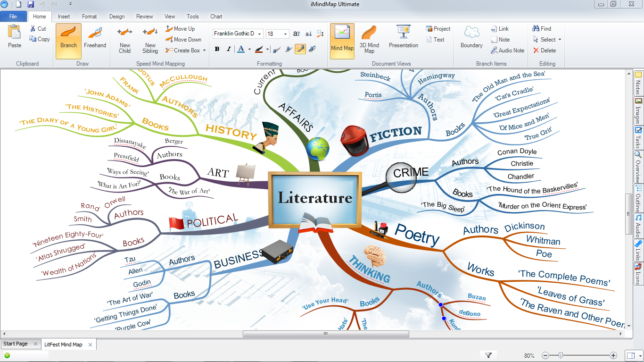Image resolution: width=644 pixels, height=362 pixels.
Task: Open the branch color dropdown arrow
Action: tap(267, 49)
